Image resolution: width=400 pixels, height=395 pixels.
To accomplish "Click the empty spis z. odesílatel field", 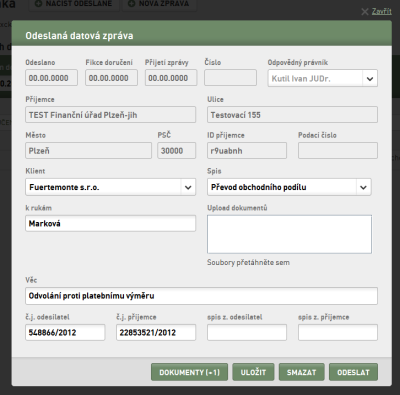I will tap(247, 332).
